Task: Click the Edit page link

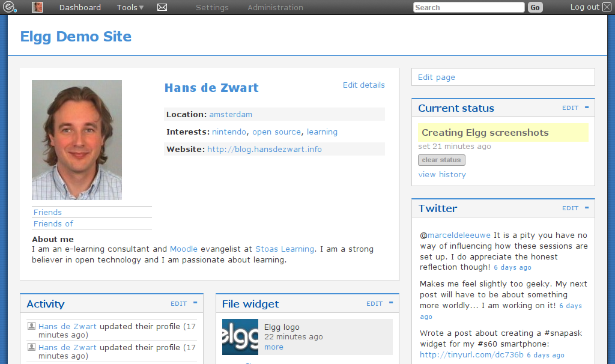Action: click(x=437, y=77)
